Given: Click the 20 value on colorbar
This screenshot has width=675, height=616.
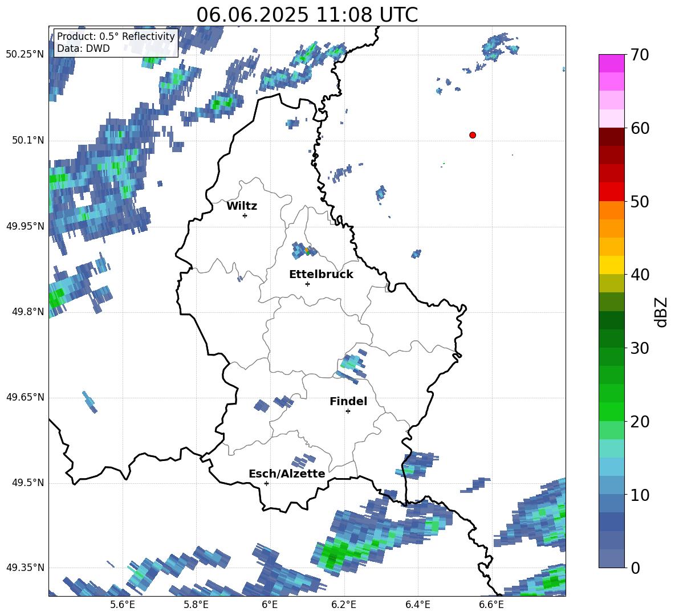Looking at the screenshot, I should (x=640, y=422).
